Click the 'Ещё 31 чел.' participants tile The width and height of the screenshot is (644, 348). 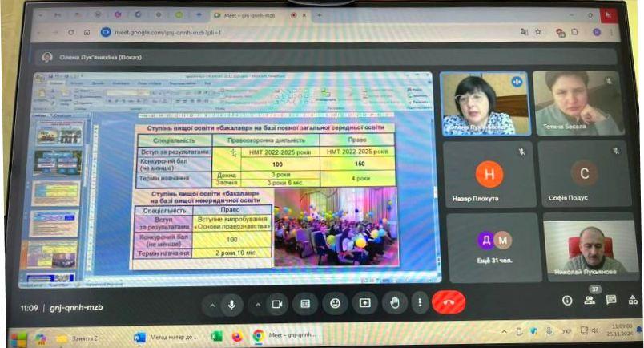click(x=493, y=245)
